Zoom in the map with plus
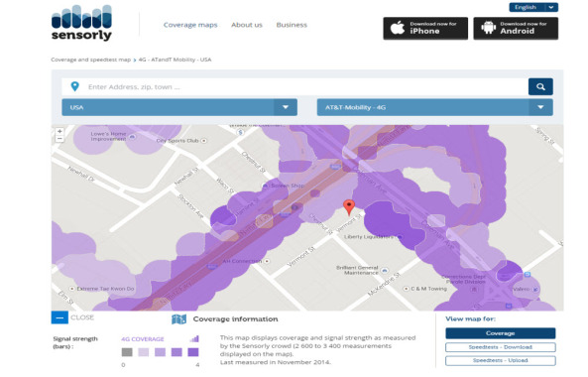The width and height of the screenshot is (588, 377). click(59, 131)
